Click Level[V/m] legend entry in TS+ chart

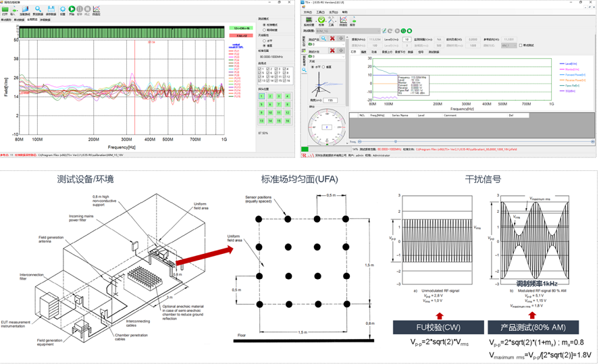(x=568, y=63)
